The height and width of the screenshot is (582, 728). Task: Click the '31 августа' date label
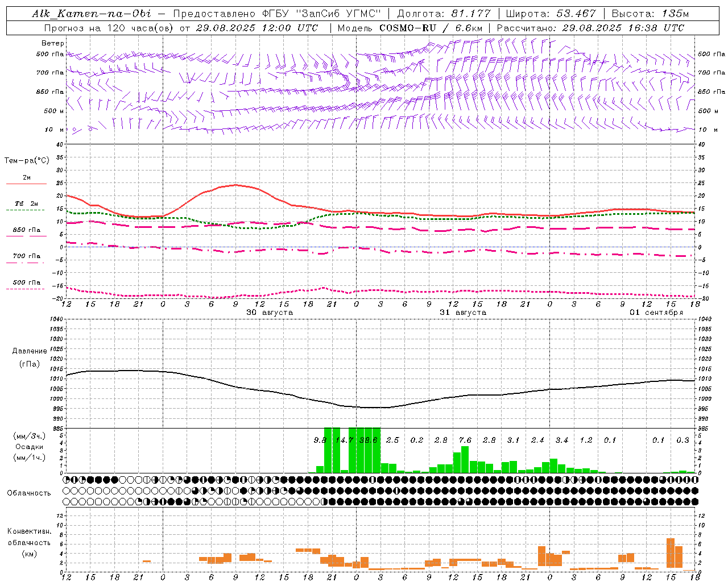tap(463, 313)
